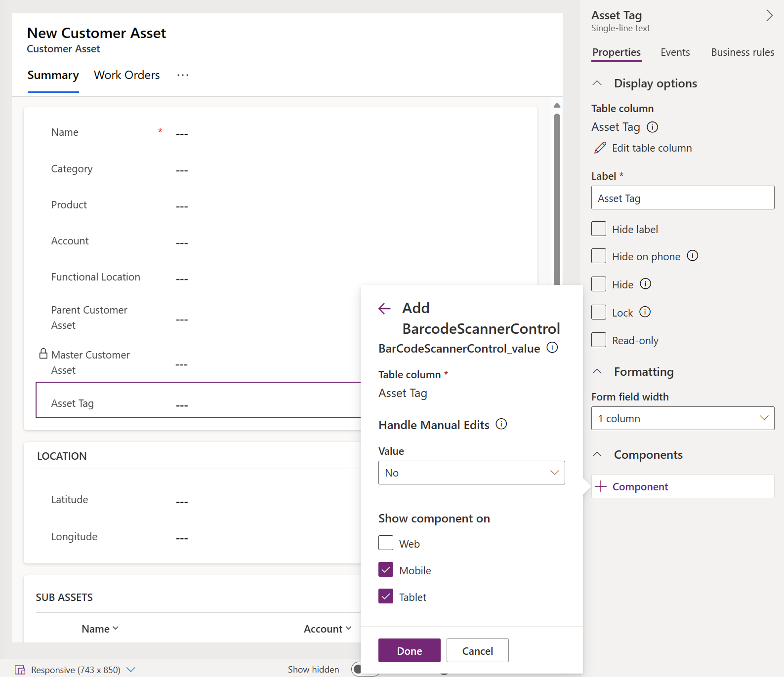
Task: Select the Category field row
Action: tap(281, 169)
